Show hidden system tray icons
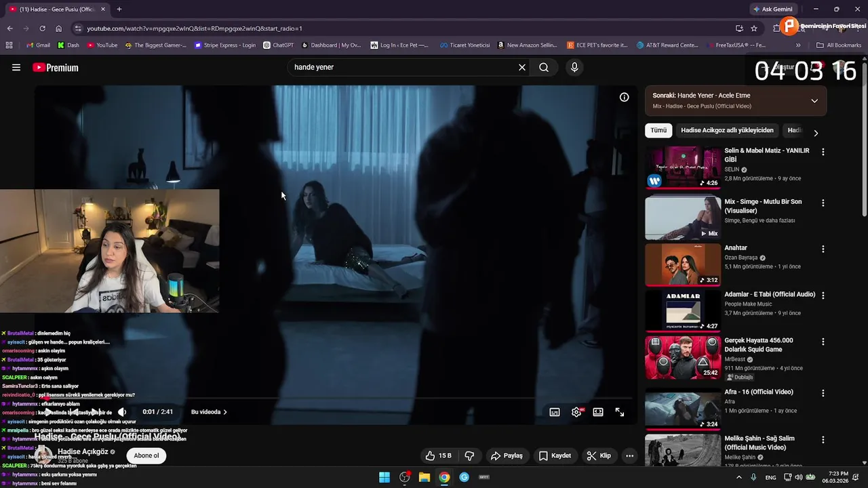Image resolution: width=868 pixels, height=488 pixels. click(x=738, y=477)
